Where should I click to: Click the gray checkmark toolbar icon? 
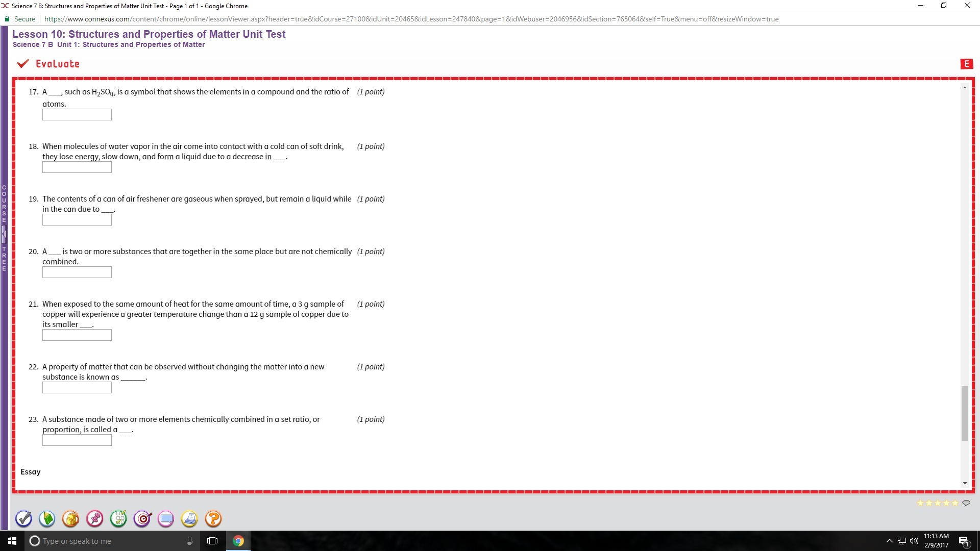point(24,519)
